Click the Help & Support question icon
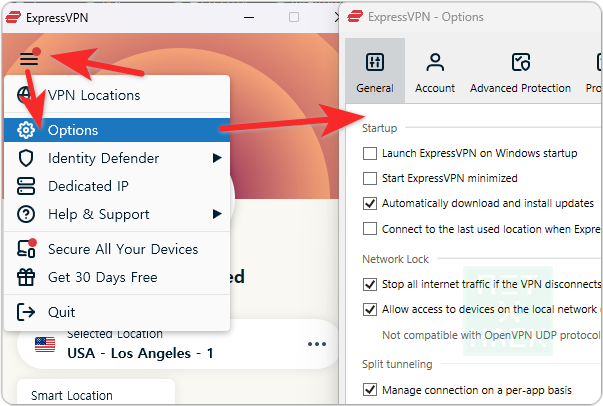This screenshot has width=603, height=406. (x=28, y=214)
